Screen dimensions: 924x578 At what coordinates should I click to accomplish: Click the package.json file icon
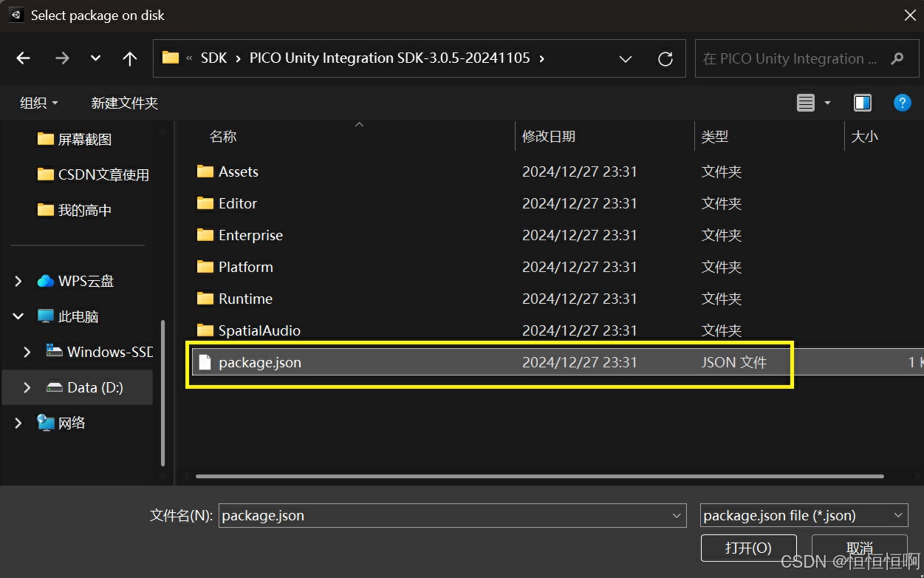coord(205,362)
